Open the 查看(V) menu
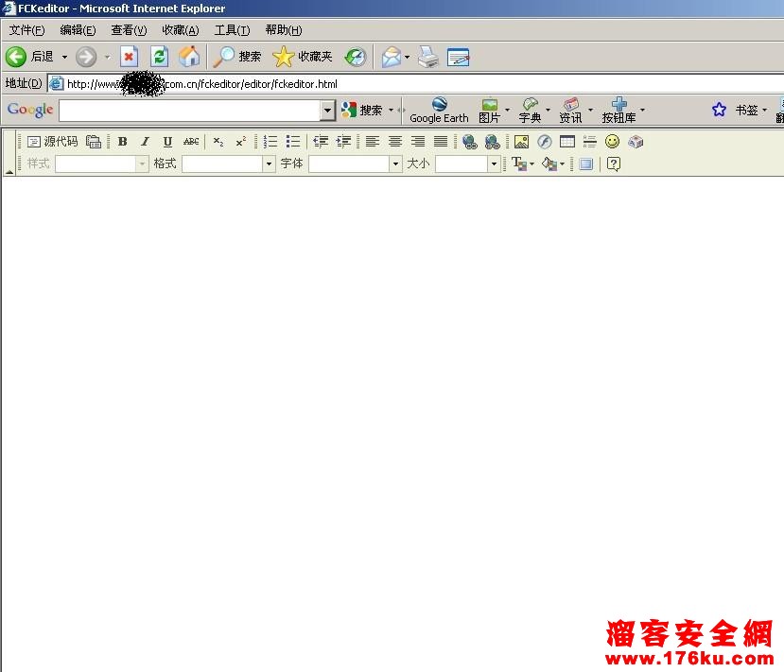Screen dimensions: 784x672 (x=129, y=30)
